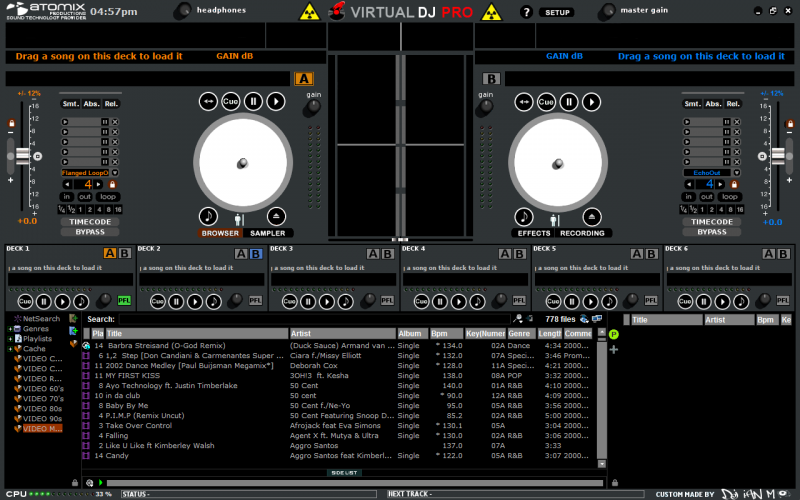
Task: Click the music note button on left deck
Action: coord(208,216)
